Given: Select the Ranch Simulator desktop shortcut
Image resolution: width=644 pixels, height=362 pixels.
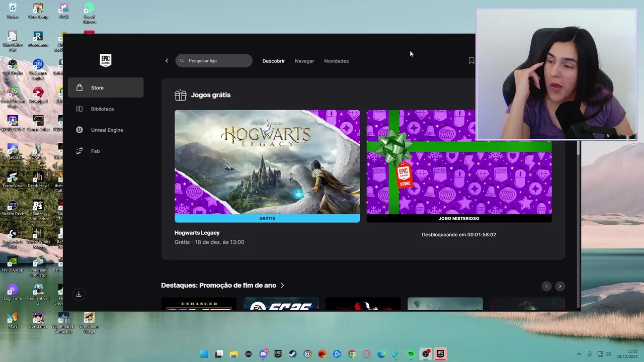Looking at the screenshot, I should [x=38, y=210].
